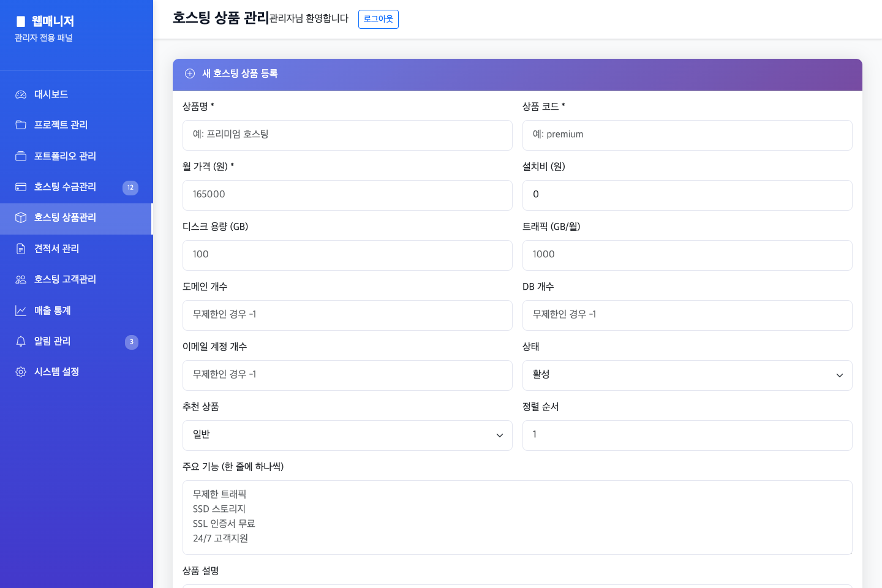The width and height of the screenshot is (882, 588).
Task: Click the 정렬 순서 field
Action: (687, 435)
